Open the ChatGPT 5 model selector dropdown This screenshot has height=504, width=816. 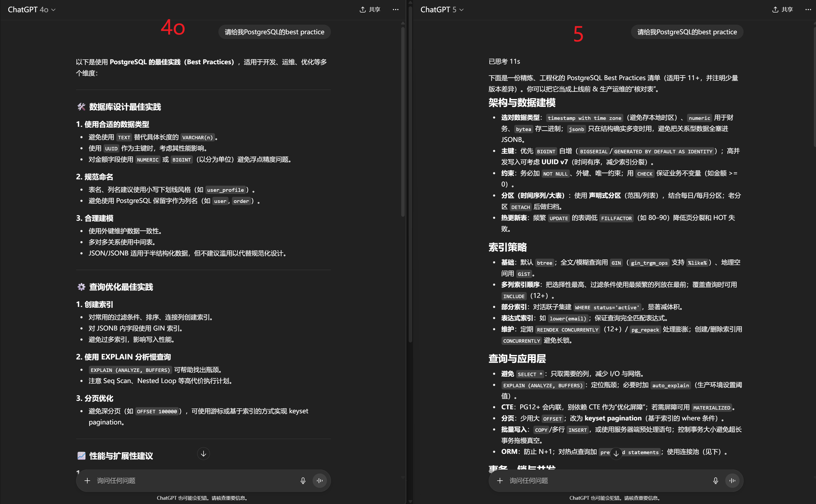pyautogui.click(x=442, y=10)
